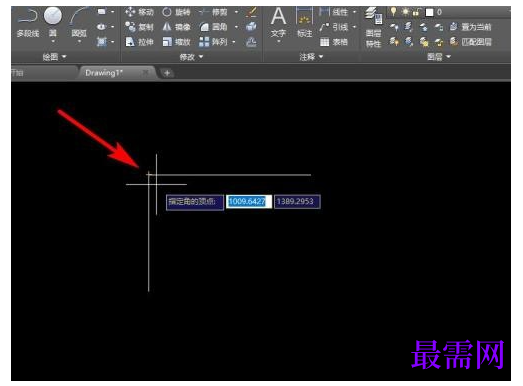523x386 pixels.
Task: Click the Turn All Layers On icon
Action: (x=394, y=42)
